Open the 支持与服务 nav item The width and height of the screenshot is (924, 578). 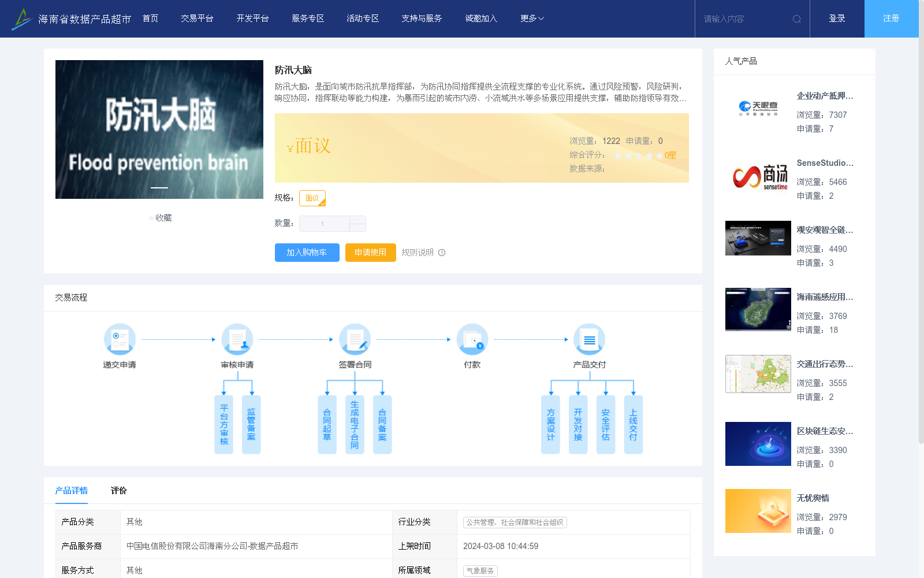click(x=422, y=18)
